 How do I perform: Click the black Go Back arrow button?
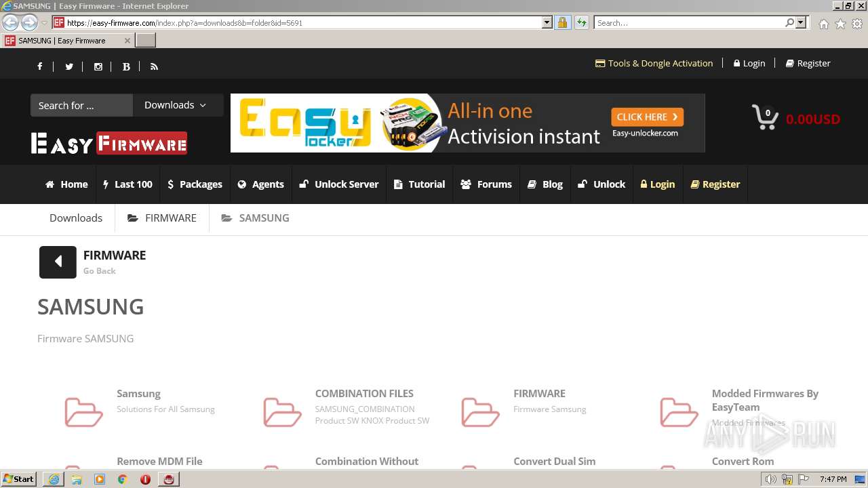point(58,262)
